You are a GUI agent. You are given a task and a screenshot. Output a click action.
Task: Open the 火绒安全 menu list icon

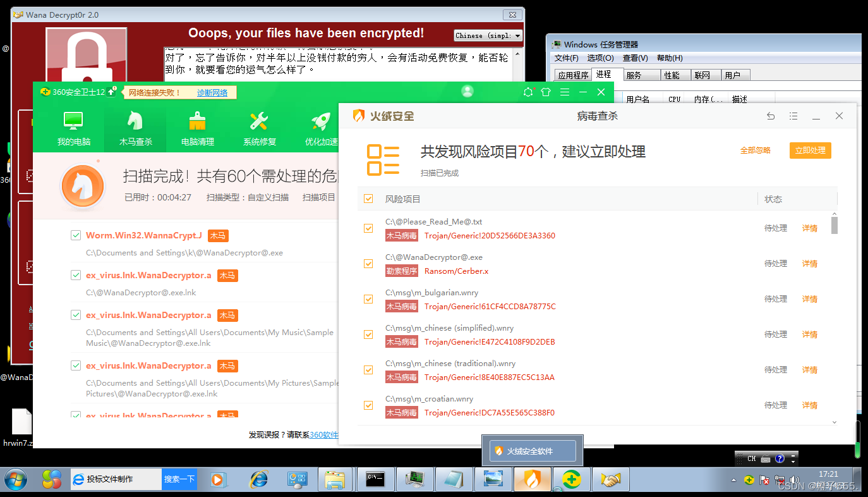(793, 116)
